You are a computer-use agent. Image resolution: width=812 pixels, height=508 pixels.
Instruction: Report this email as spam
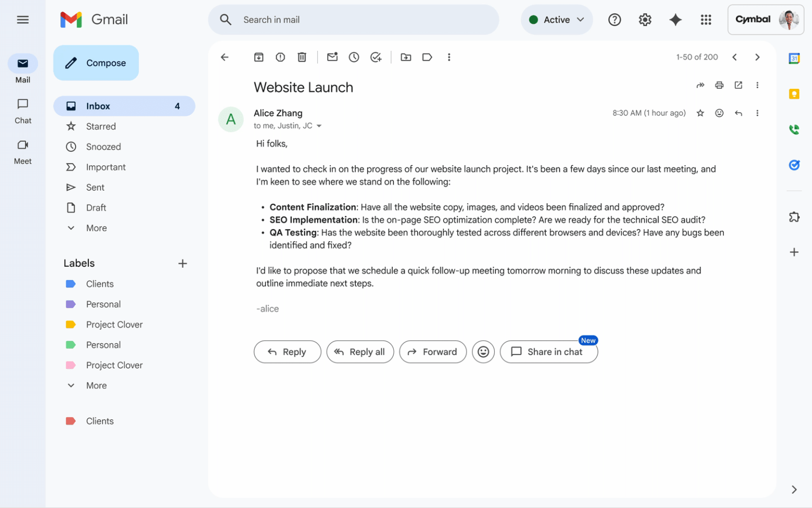click(280, 57)
